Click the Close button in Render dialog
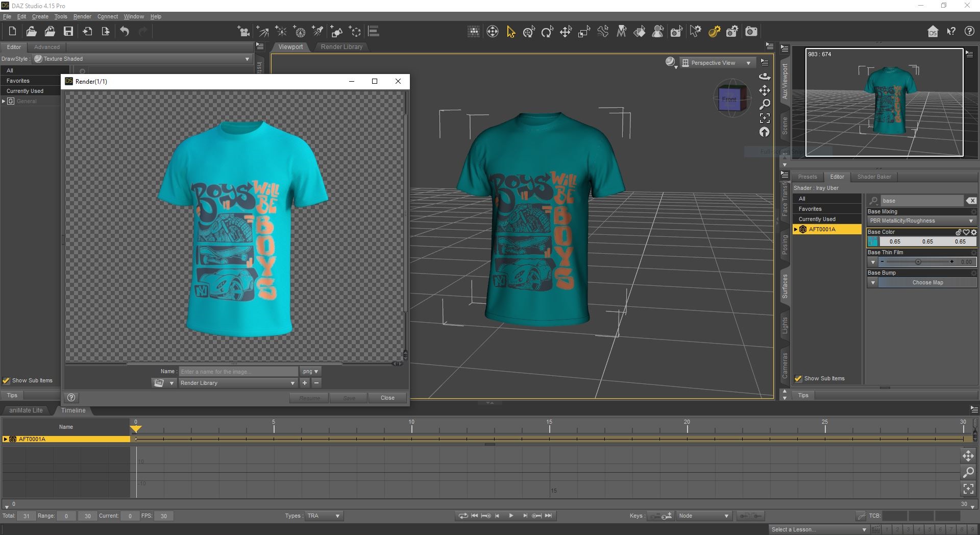This screenshot has width=980, height=535. click(387, 398)
